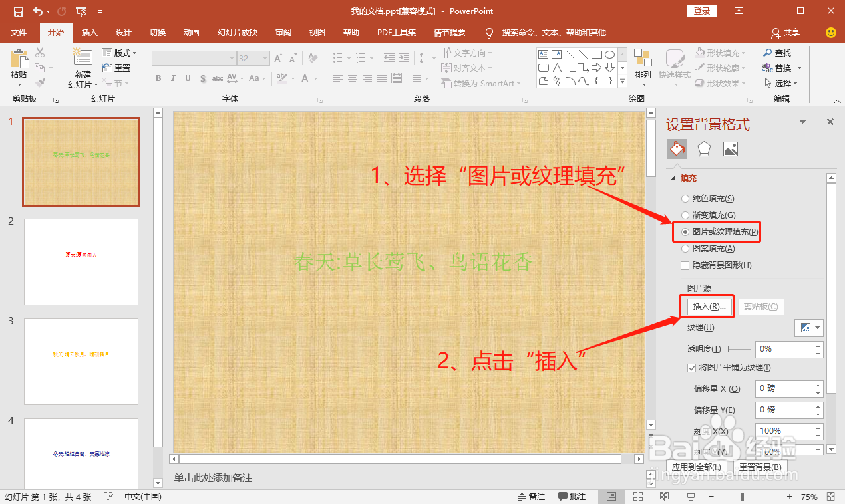Expand the shapes gallery with its lower arrow
This screenshot has height=504, width=845.
point(622,81)
